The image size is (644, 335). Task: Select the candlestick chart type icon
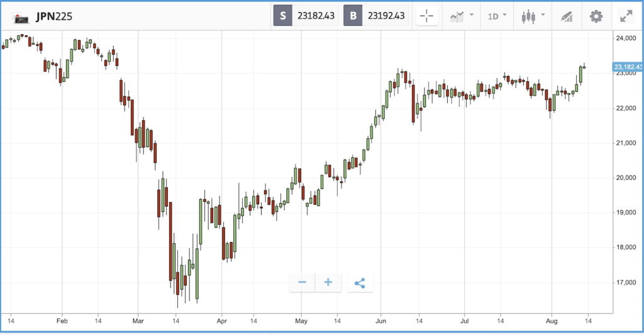[528, 16]
